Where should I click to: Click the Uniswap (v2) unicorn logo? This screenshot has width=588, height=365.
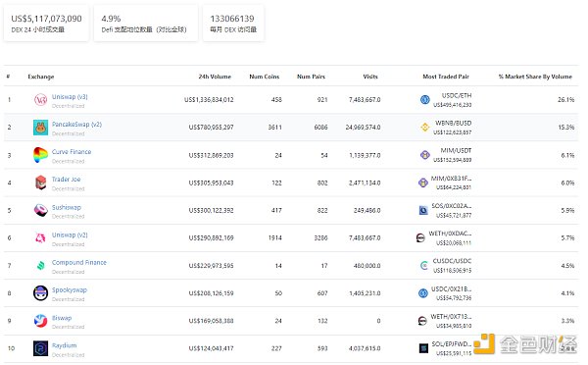(40, 237)
